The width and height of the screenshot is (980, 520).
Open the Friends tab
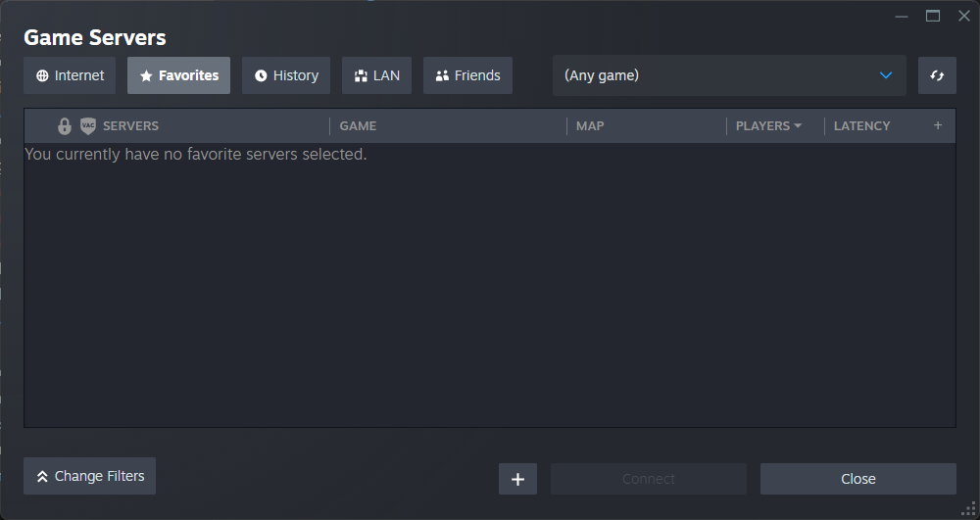tap(468, 75)
